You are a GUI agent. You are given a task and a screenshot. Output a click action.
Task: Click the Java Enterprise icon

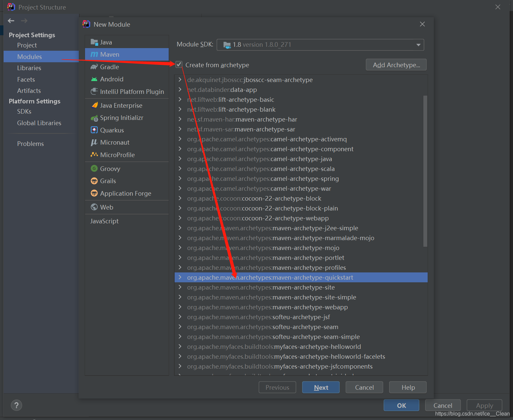[94, 105]
